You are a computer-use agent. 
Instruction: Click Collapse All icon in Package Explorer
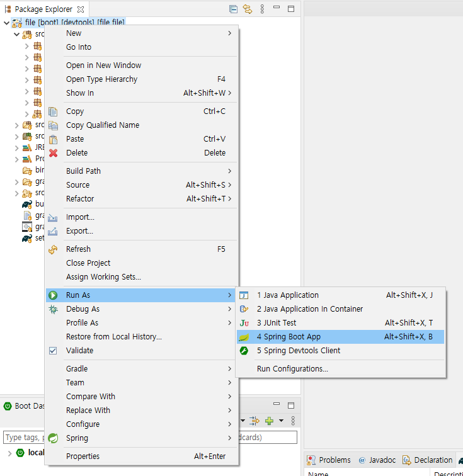point(233,9)
